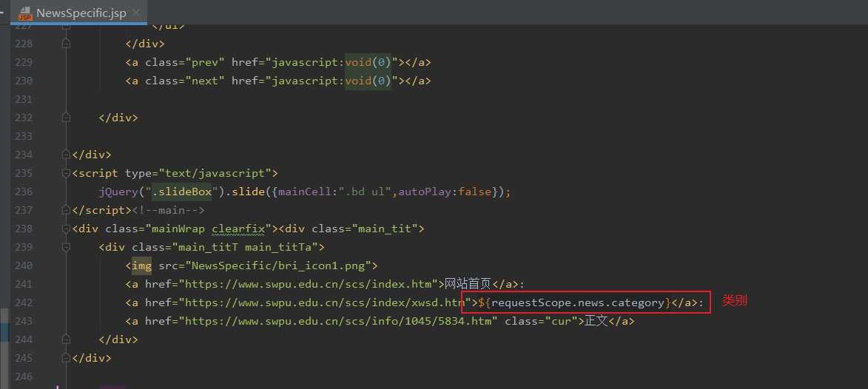Click the 正文 text on line 243

click(596, 321)
